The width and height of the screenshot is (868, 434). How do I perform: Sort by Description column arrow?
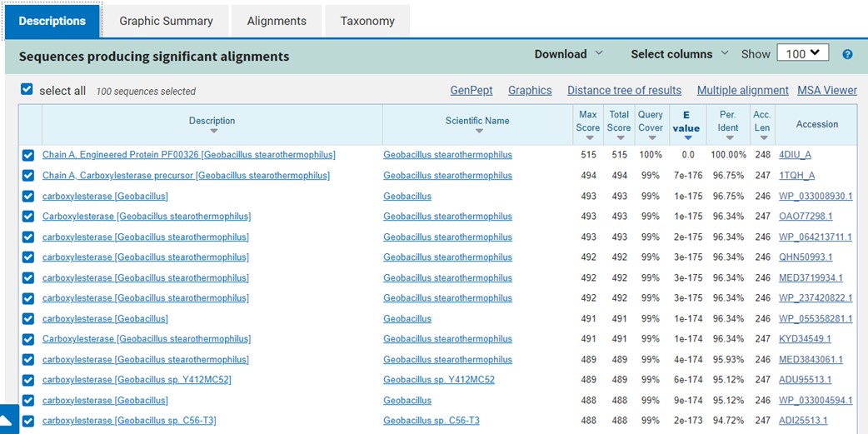point(213,131)
